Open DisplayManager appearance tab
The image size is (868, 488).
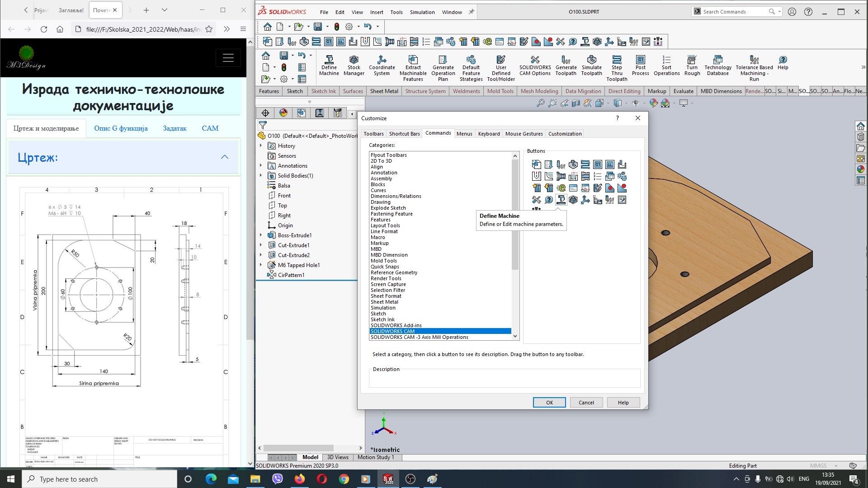(283, 113)
